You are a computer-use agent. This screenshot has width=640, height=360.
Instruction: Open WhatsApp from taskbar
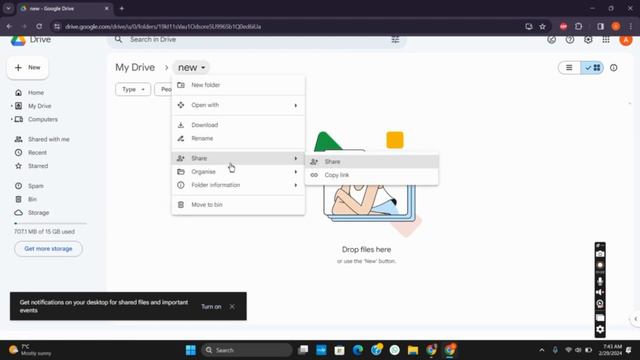point(394,350)
